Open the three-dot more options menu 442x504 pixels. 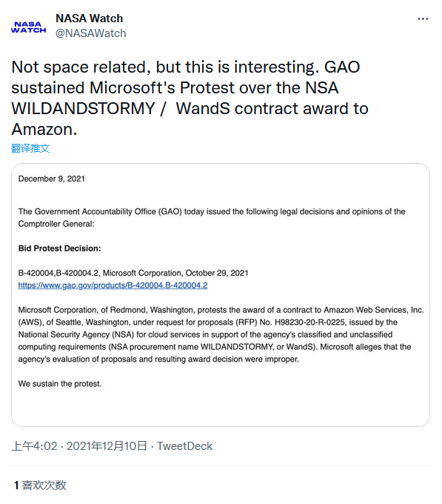tap(423, 19)
